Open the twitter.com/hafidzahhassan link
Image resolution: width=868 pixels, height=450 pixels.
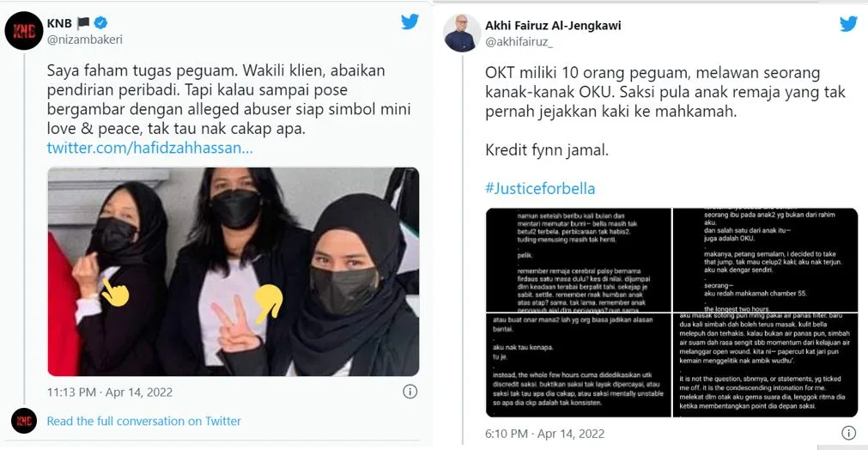tap(149, 148)
